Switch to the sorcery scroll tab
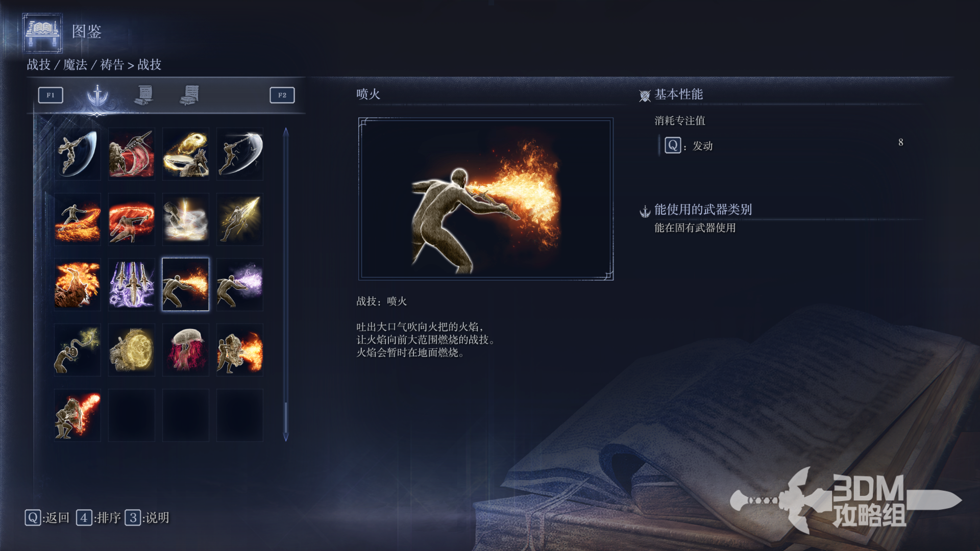The image size is (980, 551). coord(144,95)
